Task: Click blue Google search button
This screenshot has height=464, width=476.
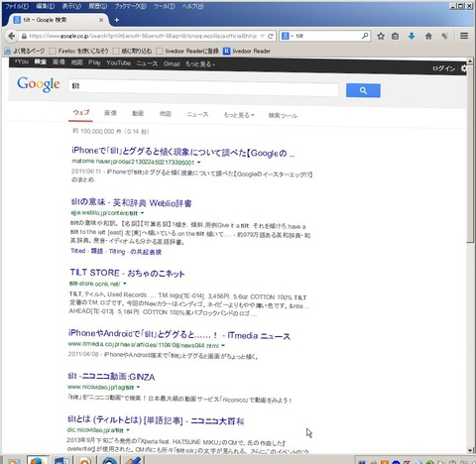Action: pos(363,90)
